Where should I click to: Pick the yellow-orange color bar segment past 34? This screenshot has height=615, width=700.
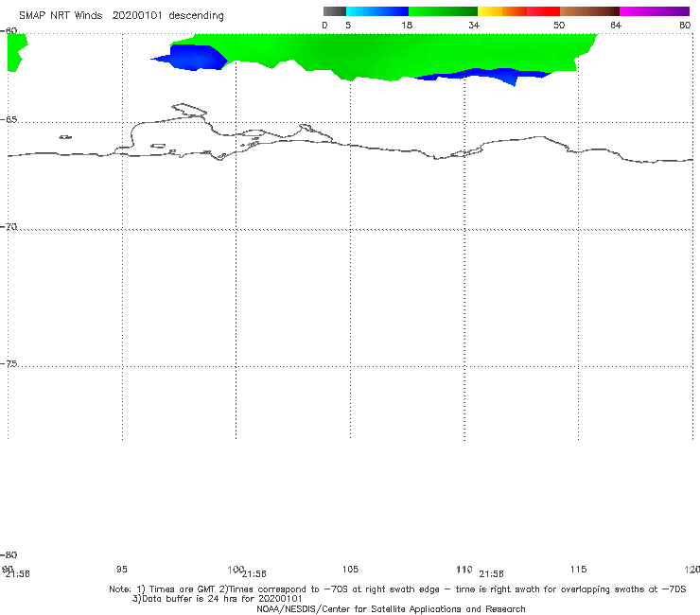point(501,11)
